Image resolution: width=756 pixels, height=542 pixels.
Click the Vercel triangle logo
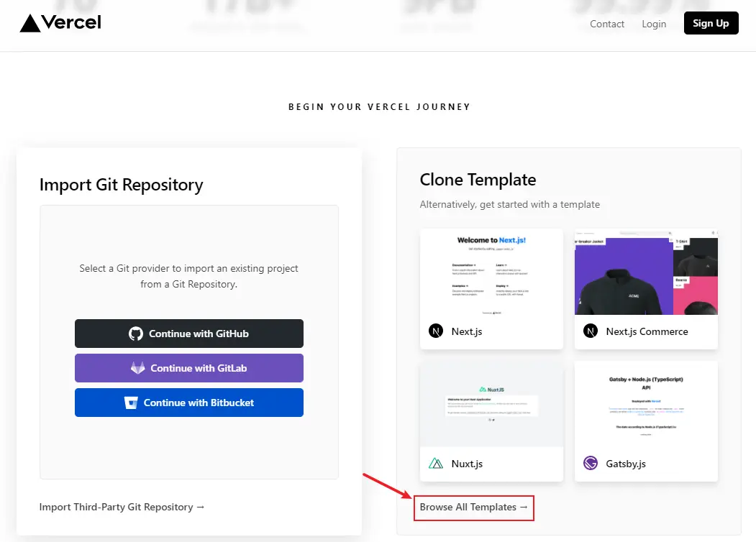pyautogui.click(x=30, y=23)
